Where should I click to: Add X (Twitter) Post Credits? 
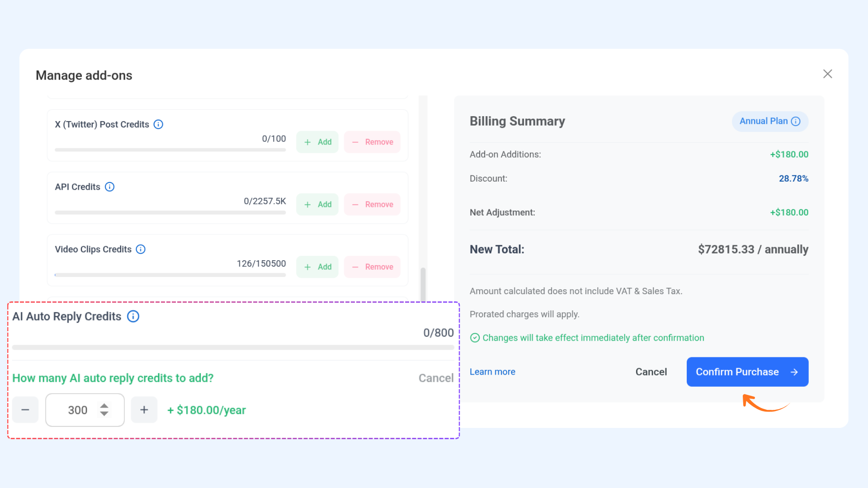point(317,142)
